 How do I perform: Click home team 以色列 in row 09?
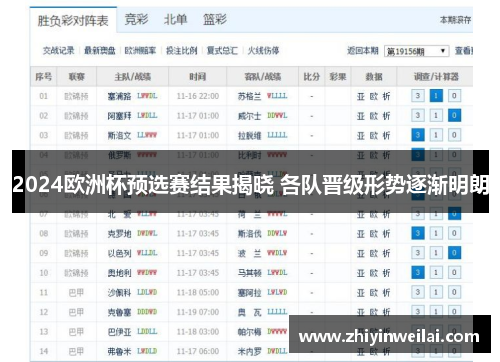(119, 254)
